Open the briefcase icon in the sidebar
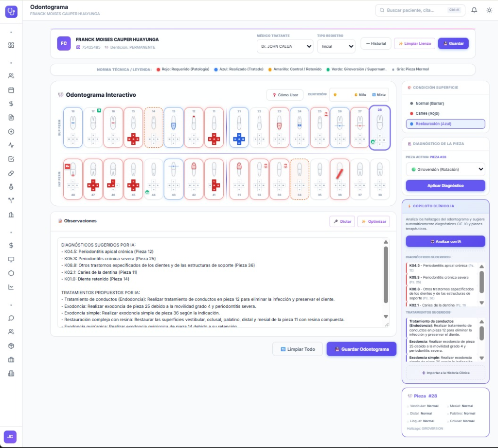 (x=11, y=359)
